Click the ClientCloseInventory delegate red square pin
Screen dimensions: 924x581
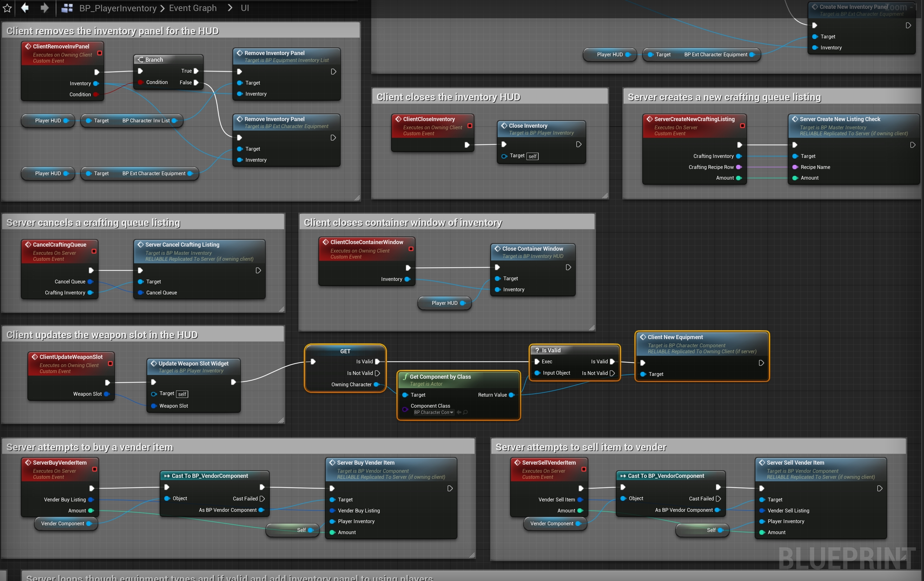[470, 126]
